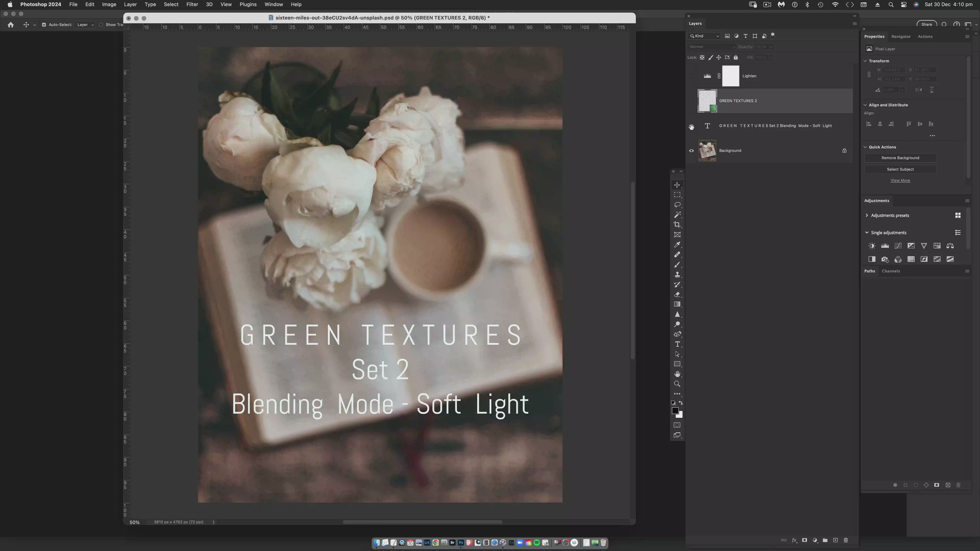Add a Levels adjustment from Adjustments panel
The width and height of the screenshot is (980, 551).
[885, 246]
